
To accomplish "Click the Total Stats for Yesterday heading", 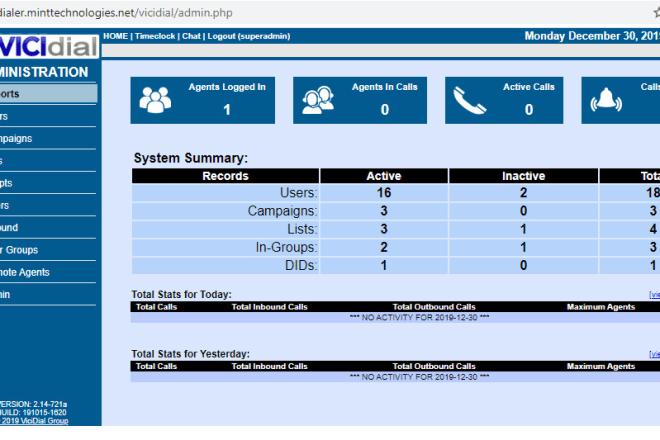I will coord(191,354).
